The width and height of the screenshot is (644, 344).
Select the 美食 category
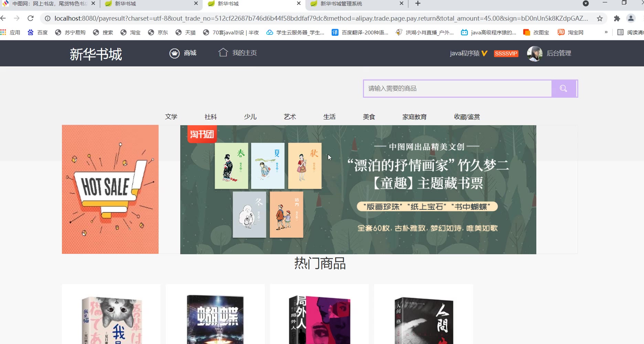point(369,117)
